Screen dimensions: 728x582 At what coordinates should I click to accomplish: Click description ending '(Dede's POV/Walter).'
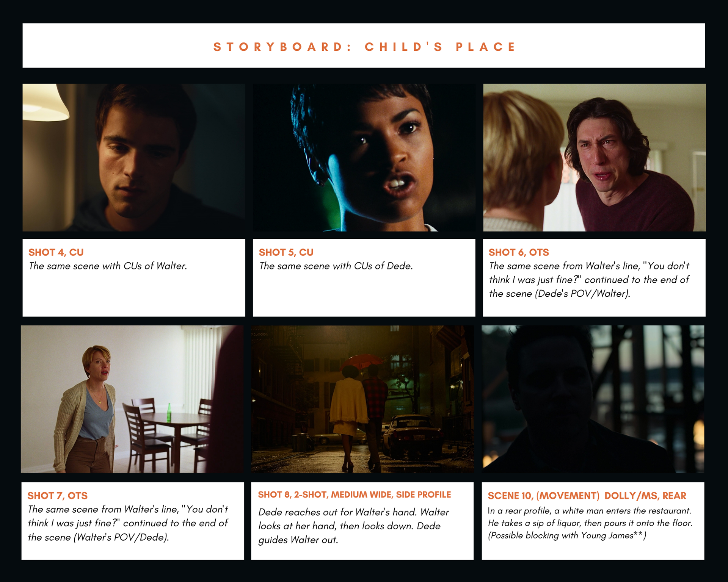(589, 280)
